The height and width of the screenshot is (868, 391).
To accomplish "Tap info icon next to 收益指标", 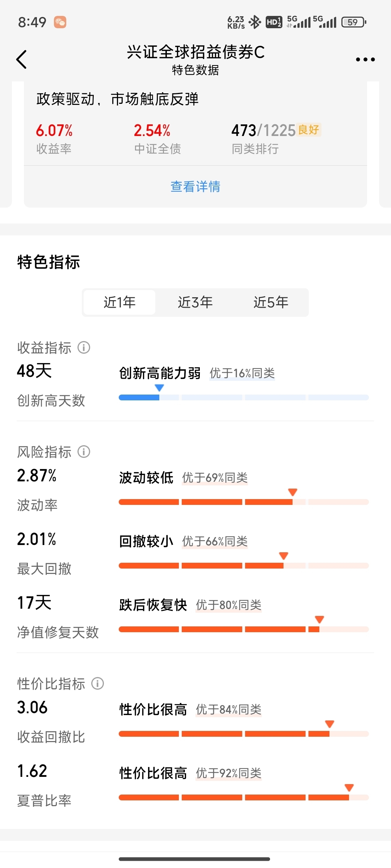I will coord(84,348).
